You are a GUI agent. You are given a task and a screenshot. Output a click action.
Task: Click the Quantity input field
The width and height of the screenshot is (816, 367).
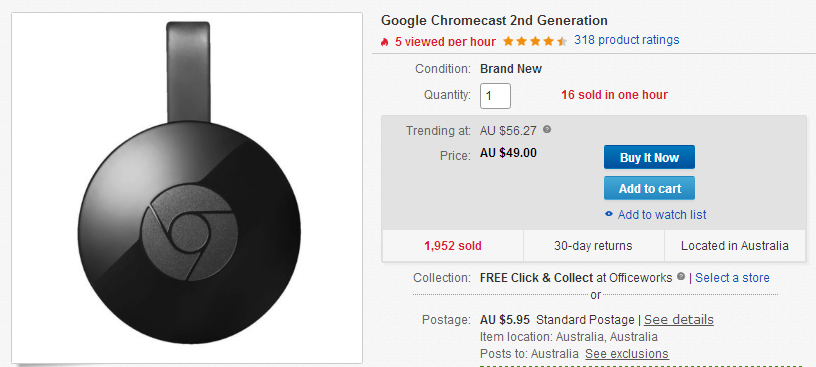click(x=495, y=96)
